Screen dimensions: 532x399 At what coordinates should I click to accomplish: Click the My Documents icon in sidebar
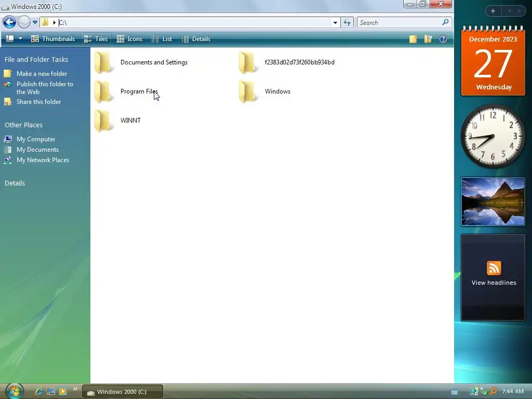[x=8, y=150]
